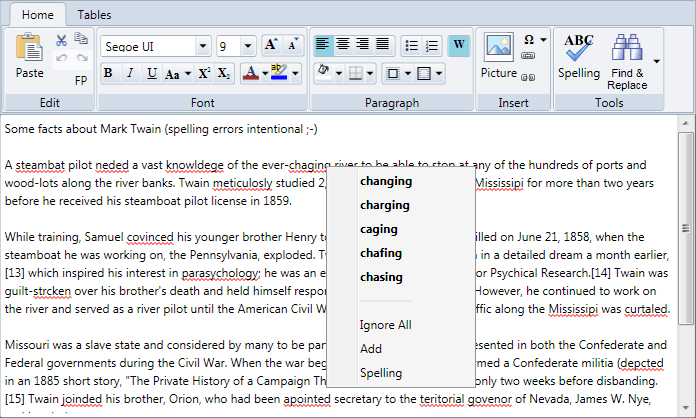Viewport: 696px width, 418px height.
Task: Toggle right text alignment
Action: [x=363, y=45]
